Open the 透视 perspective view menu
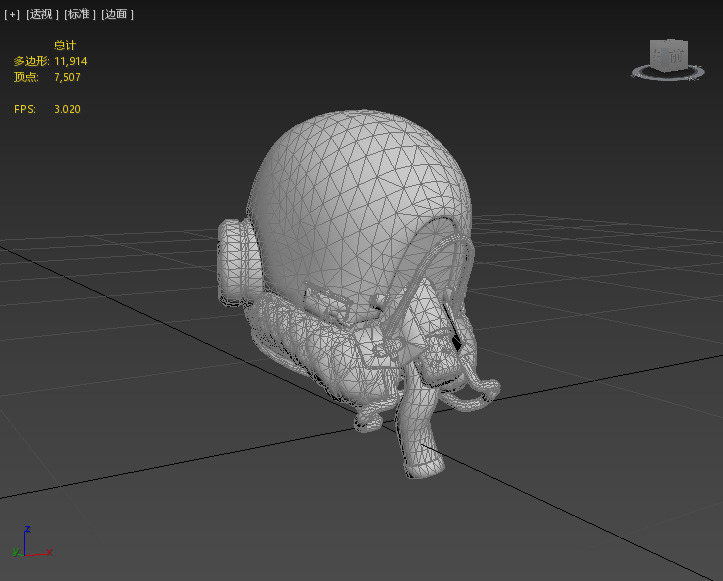The width and height of the screenshot is (723, 581). coord(42,15)
